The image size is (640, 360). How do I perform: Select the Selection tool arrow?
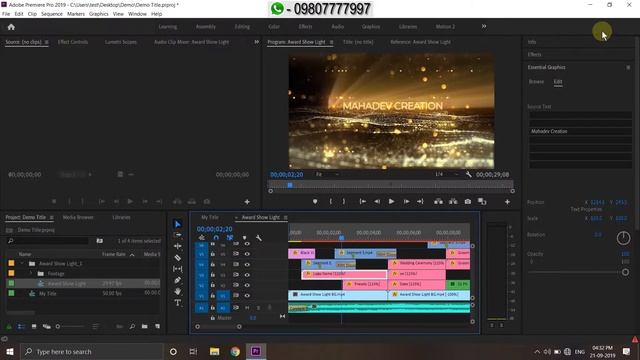click(x=178, y=224)
